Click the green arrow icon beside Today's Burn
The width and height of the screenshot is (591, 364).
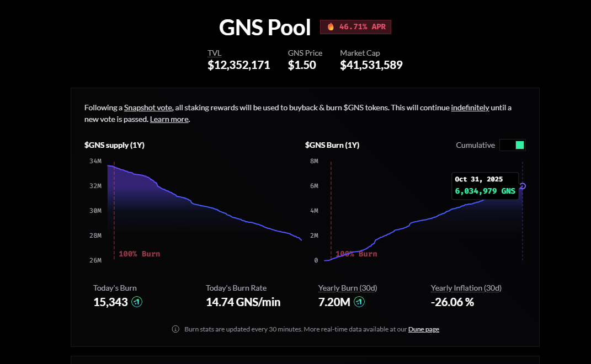click(x=137, y=302)
